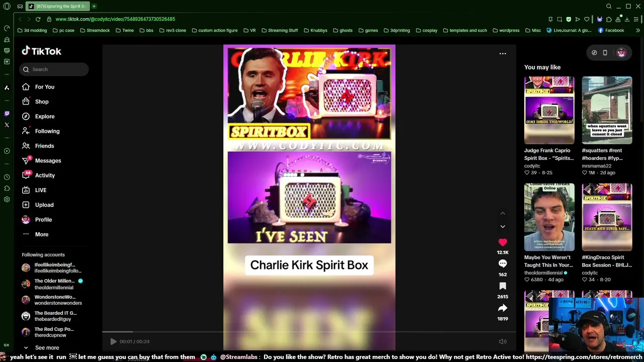Open X (Twitter) in the sidebar
Screen dimensions: 644x362
7,125
